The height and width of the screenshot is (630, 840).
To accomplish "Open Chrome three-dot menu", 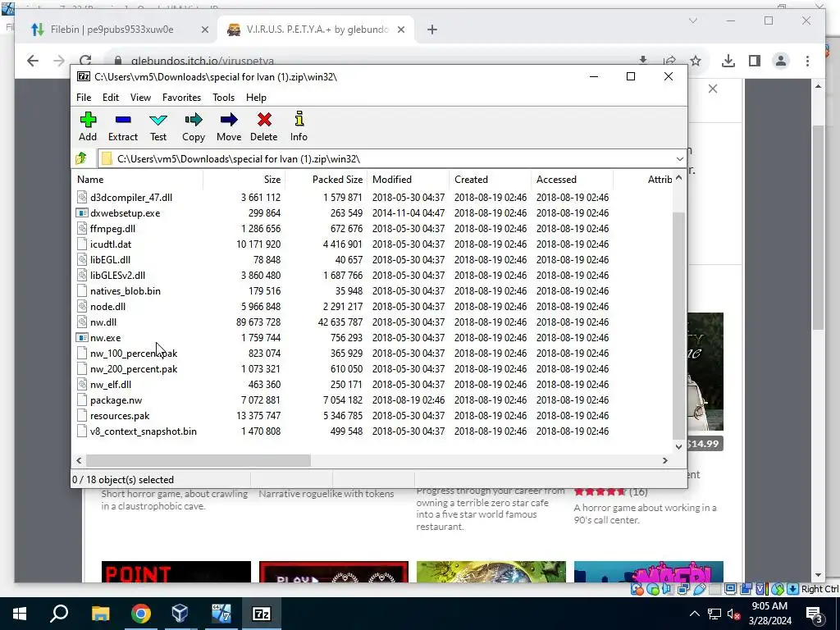I will point(807,61).
